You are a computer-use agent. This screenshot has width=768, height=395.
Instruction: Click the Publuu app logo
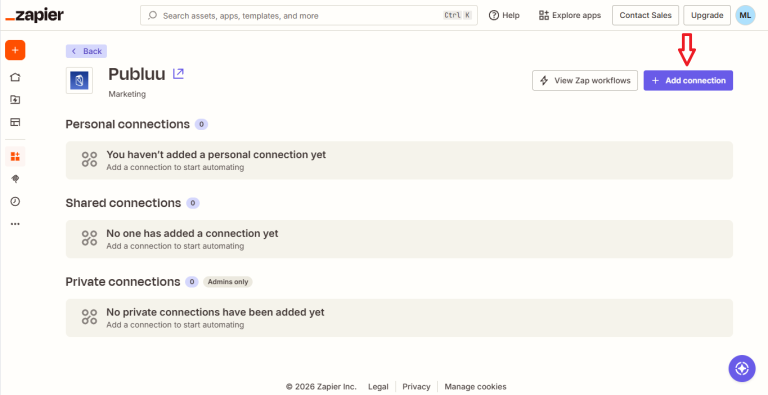[79, 80]
